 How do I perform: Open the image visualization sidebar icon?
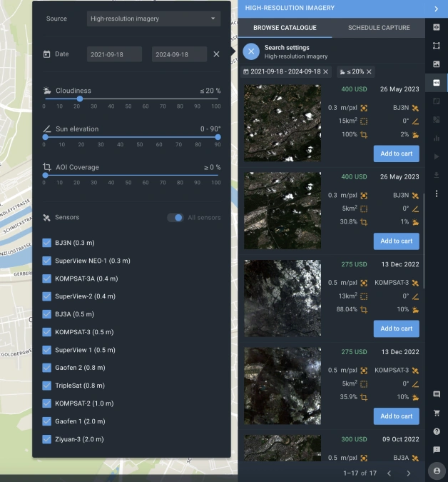pyautogui.click(x=437, y=64)
